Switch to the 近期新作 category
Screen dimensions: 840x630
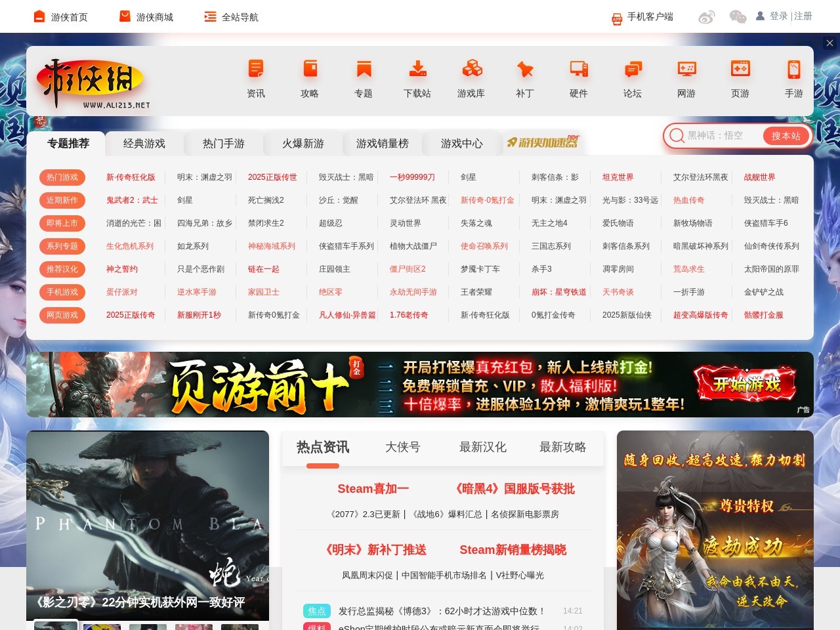pos(62,200)
